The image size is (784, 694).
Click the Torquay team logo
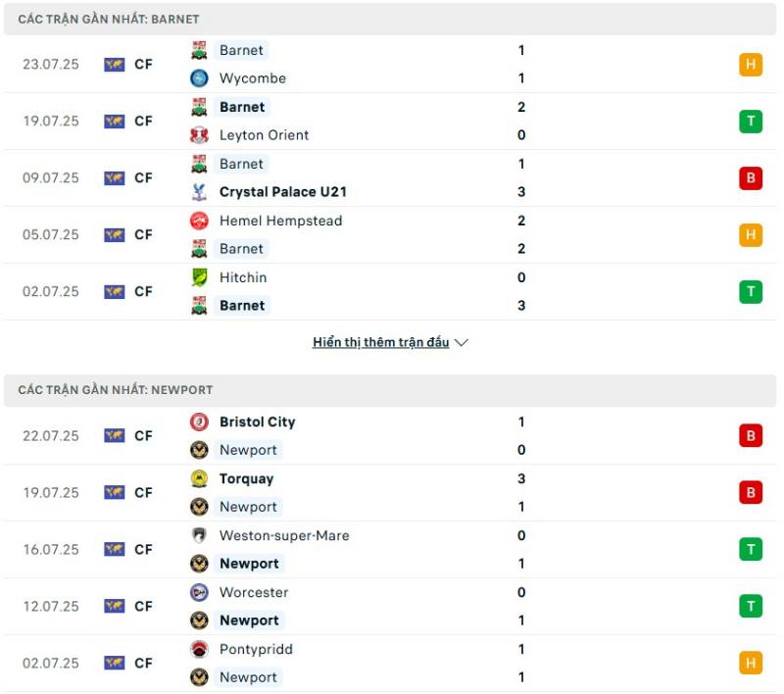pos(199,479)
